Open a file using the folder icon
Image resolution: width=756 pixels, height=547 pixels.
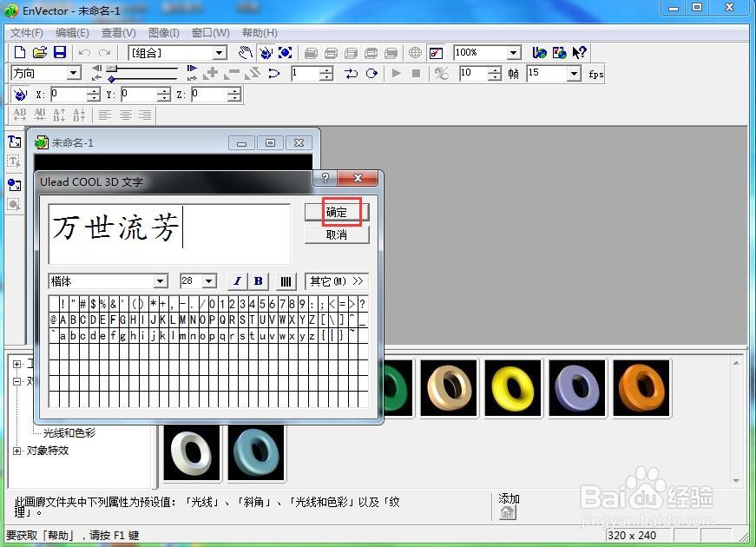tap(40, 52)
